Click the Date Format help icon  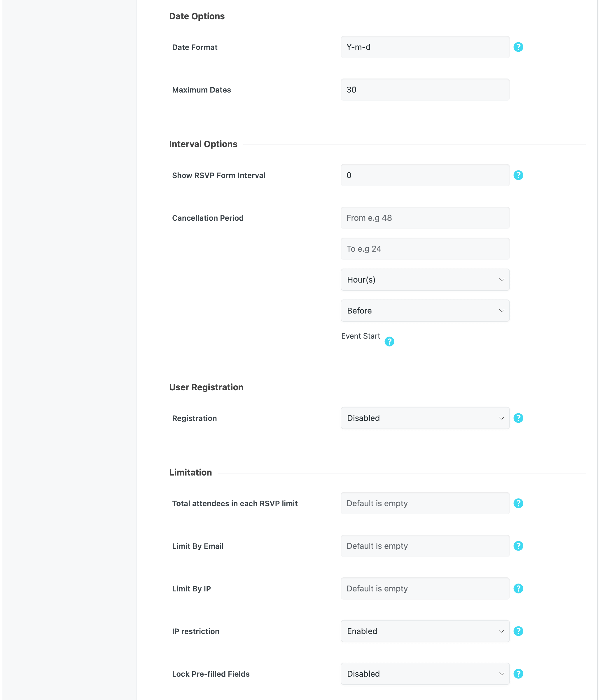pyautogui.click(x=518, y=47)
